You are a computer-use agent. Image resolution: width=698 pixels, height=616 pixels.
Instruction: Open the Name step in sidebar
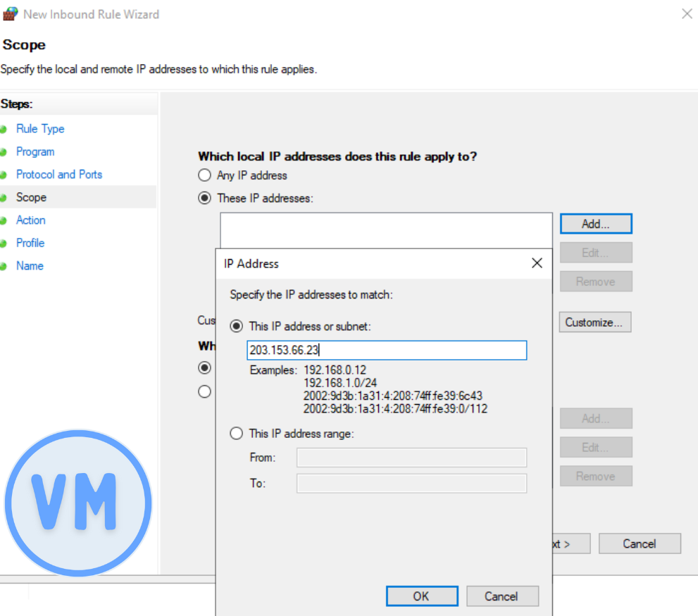point(30,266)
